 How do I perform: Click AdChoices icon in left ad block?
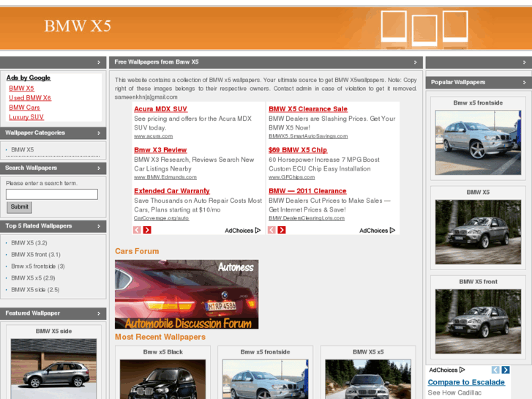(x=258, y=230)
